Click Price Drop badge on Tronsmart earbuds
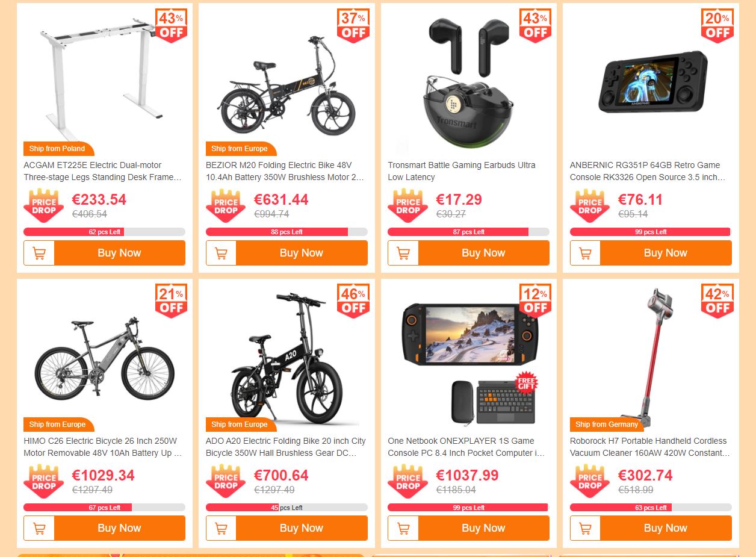Image resolution: width=756 pixels, height=557 pixels. pos(408,206)
